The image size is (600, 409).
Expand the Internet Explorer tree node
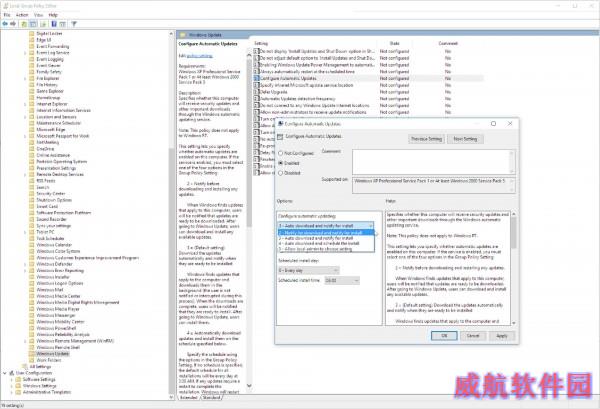click(x=25, y=104)
